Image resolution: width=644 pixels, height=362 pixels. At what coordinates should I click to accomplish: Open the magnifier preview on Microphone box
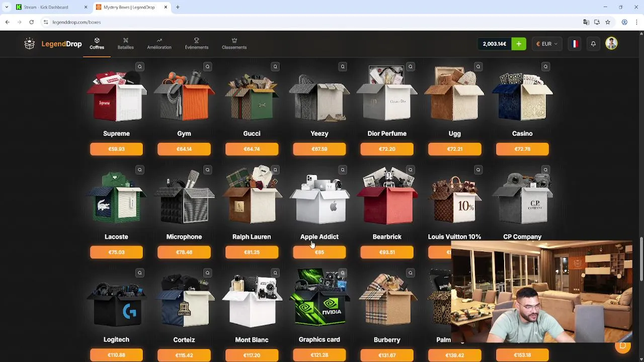click(207, 169)
